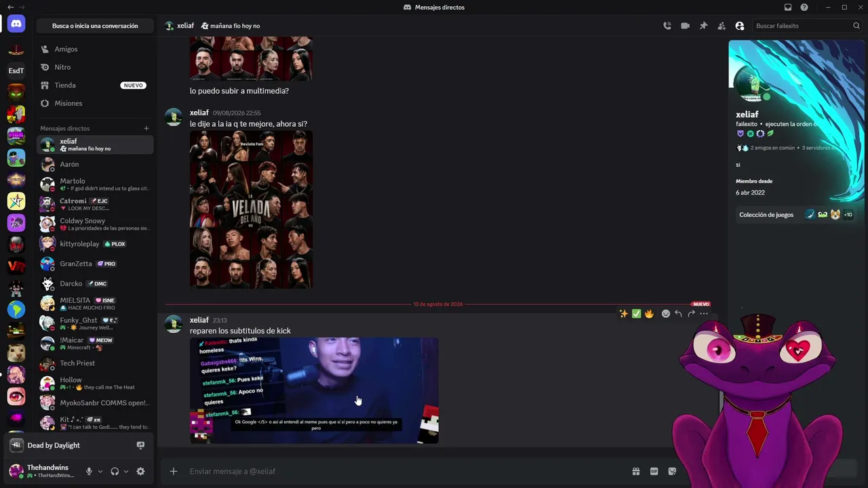Open Funky_Ghst direct message
Image resolution: width=868 pixels, height=488 pixels.
(95, 323)
